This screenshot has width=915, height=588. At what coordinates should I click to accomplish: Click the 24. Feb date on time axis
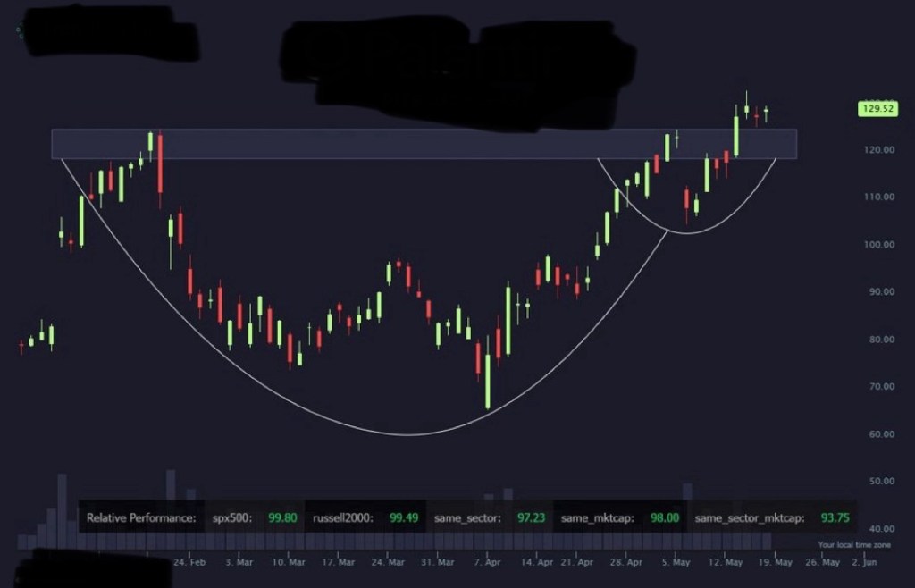[x=189, y=563]
